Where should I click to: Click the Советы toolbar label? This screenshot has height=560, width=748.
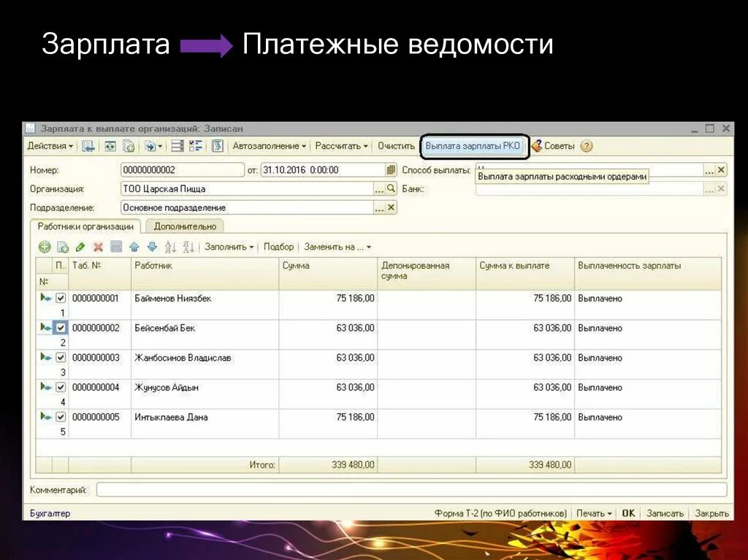pyautogui.click(x=559, y=146)
